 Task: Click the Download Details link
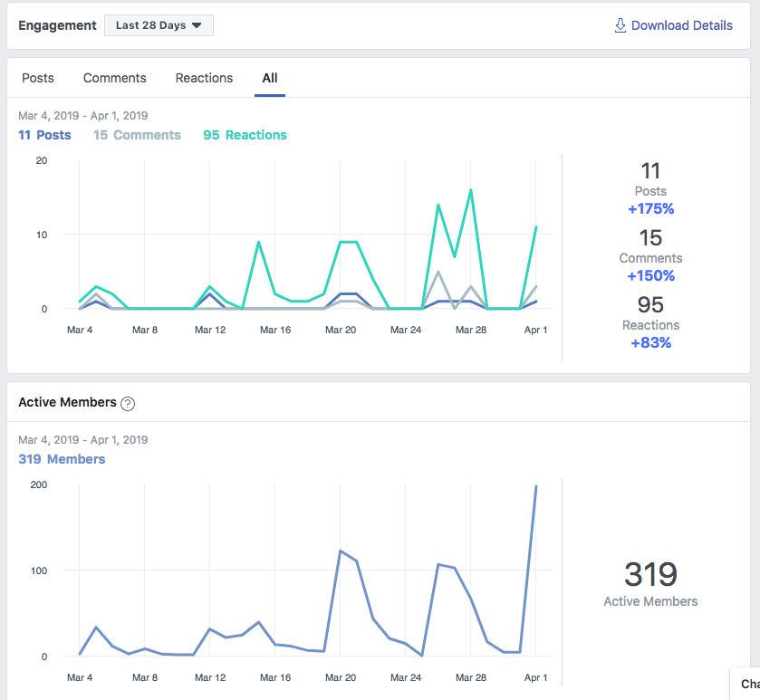[681, 25]
